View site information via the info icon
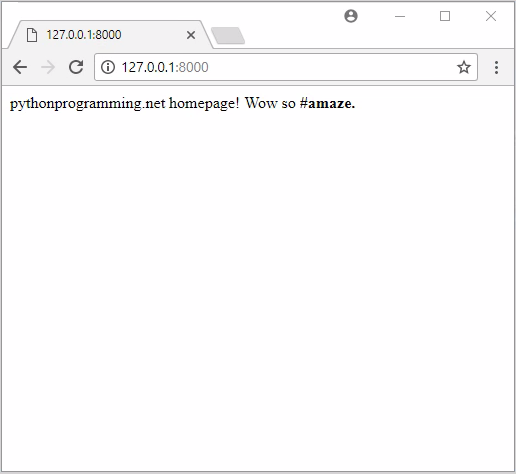Screen dimensions: 516x474 108,67
